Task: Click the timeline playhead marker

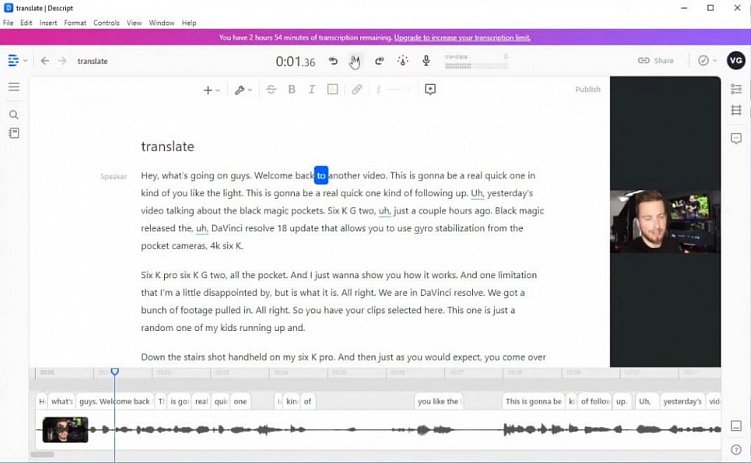Action: click(x=114, y=372)
